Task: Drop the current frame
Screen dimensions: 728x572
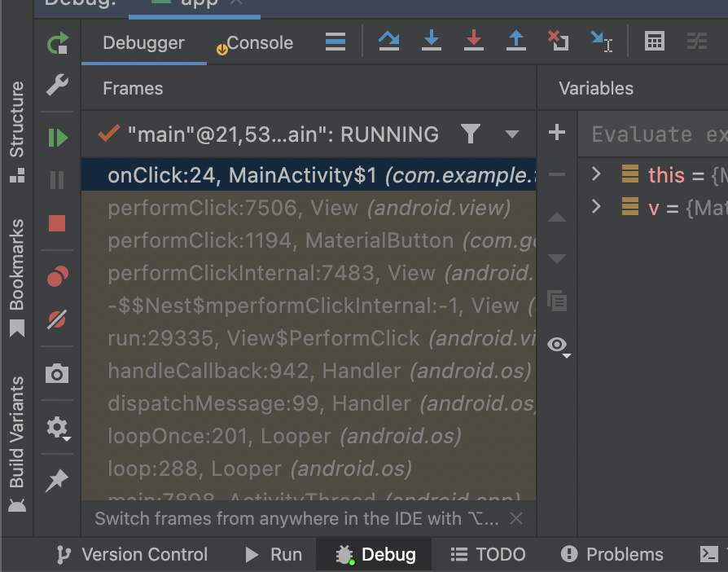Action: click(x=559, y=41)
